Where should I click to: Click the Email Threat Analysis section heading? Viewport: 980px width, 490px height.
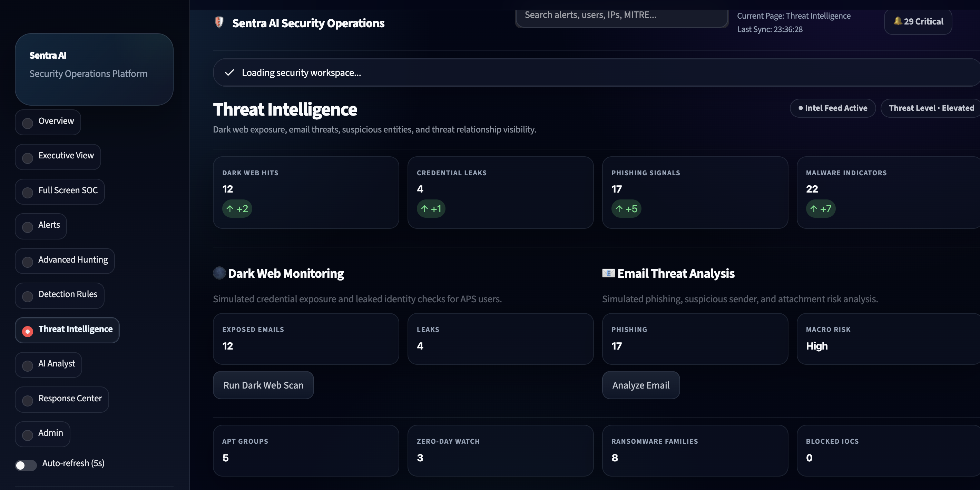[x=676, y=273]
